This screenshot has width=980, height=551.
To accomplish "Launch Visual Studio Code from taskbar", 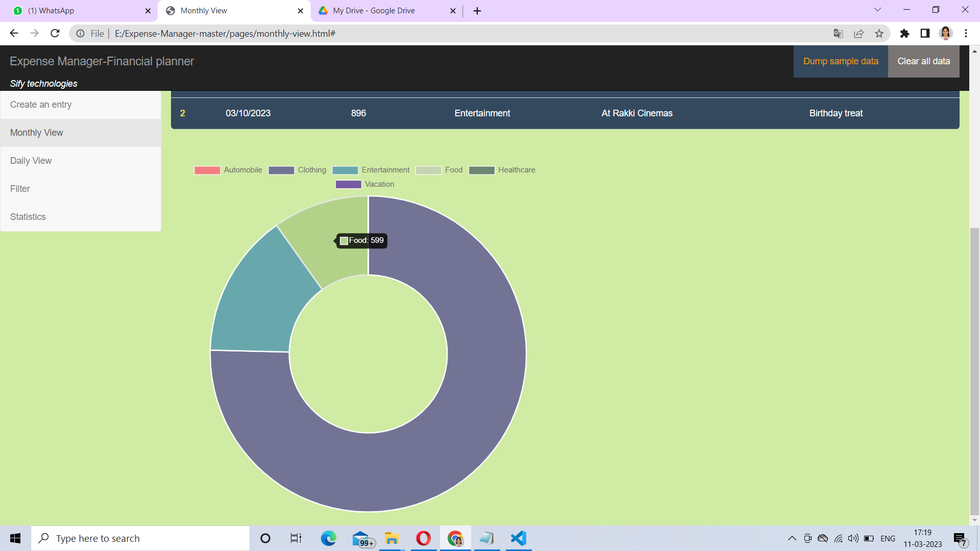I will click(x=518, y=538).
